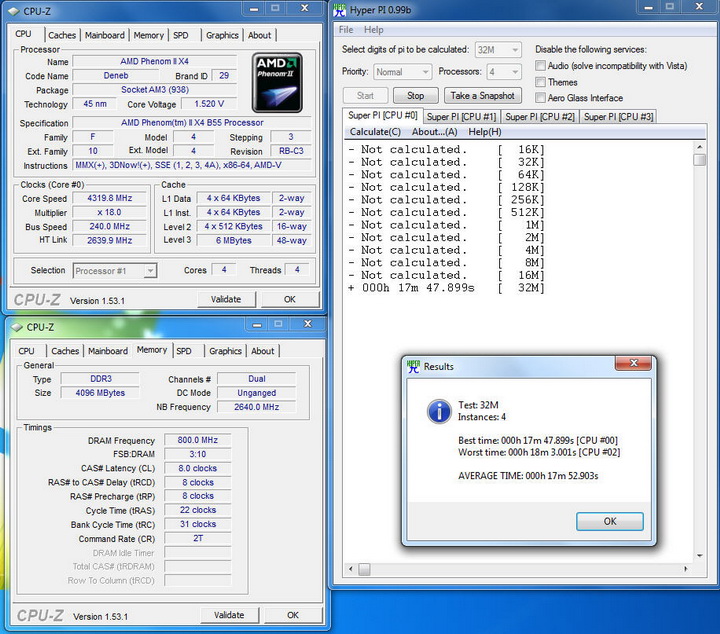Click OK in the Results dialog
This screenshot has height=634, width=720.
click(610, 522)
